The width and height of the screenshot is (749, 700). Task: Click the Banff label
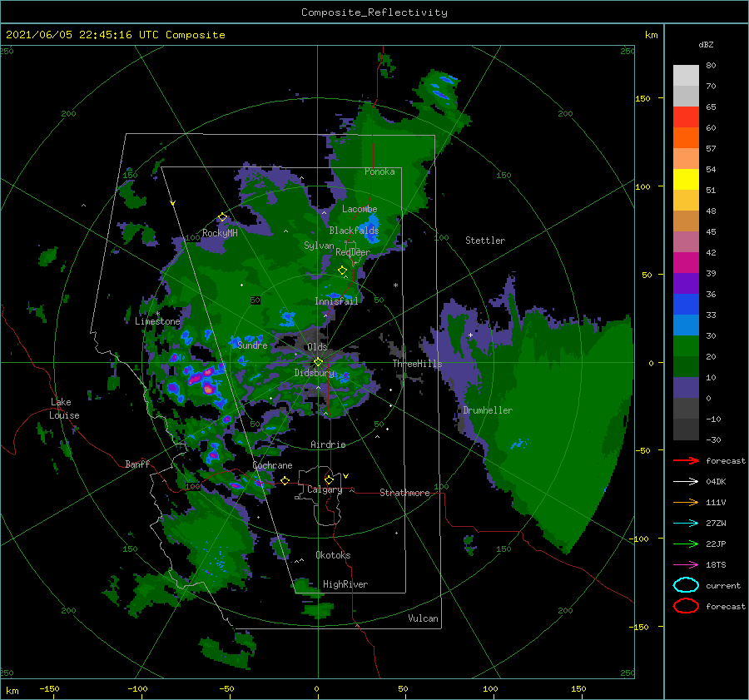pyautogui.click(x=137, y=464)
